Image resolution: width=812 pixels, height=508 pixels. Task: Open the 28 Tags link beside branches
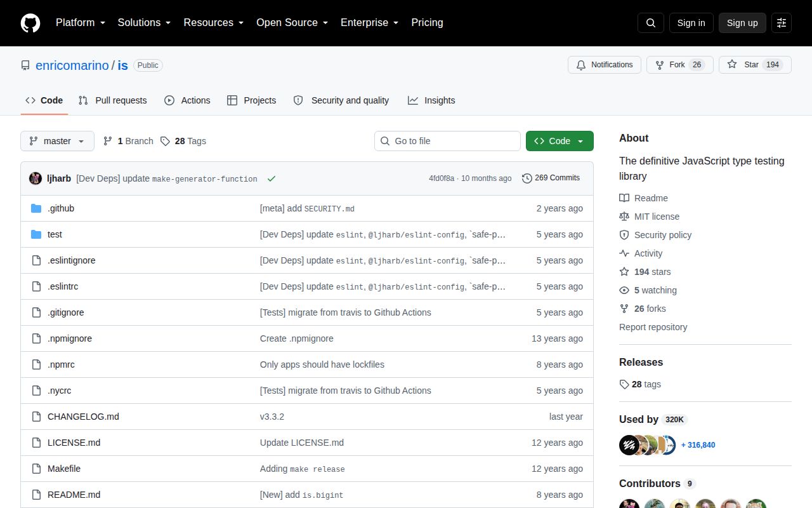(183, 141)
